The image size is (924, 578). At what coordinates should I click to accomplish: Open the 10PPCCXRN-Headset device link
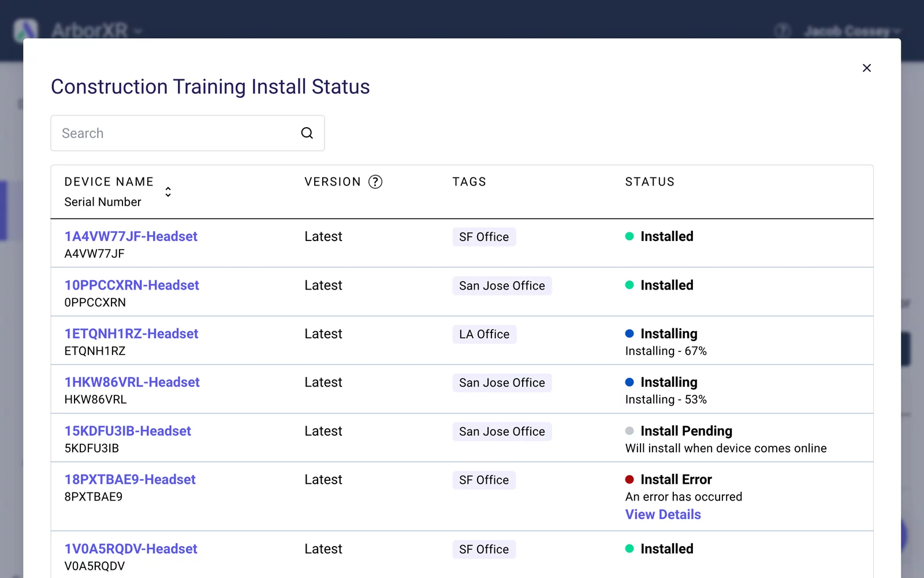coord(132,285)
